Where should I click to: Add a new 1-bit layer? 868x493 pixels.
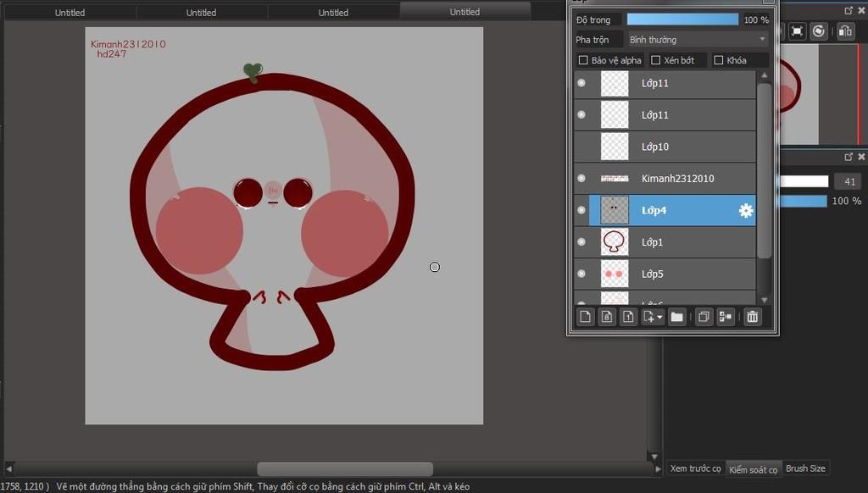point(628,317)
